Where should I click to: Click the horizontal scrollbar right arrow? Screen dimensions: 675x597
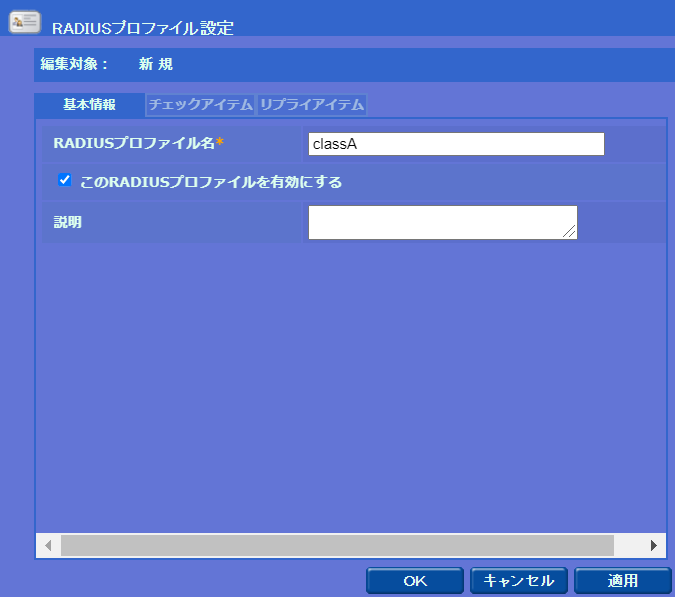653,545
